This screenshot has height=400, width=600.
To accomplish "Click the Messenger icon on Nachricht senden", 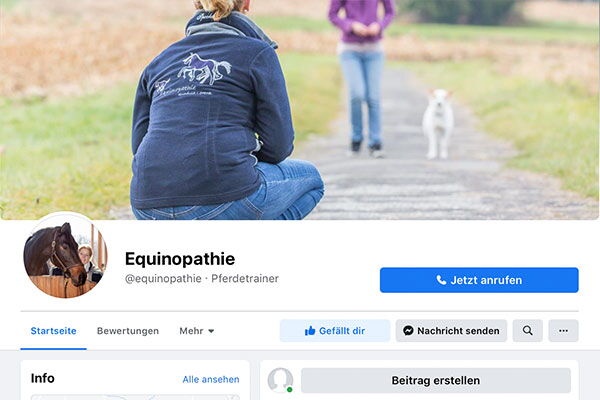I will pos(408,331).
